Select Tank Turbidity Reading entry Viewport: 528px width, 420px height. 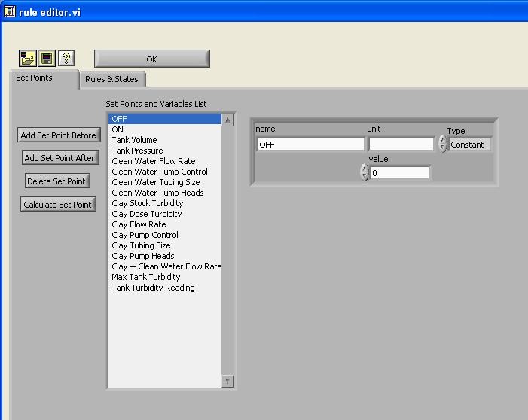click(165, 288)
